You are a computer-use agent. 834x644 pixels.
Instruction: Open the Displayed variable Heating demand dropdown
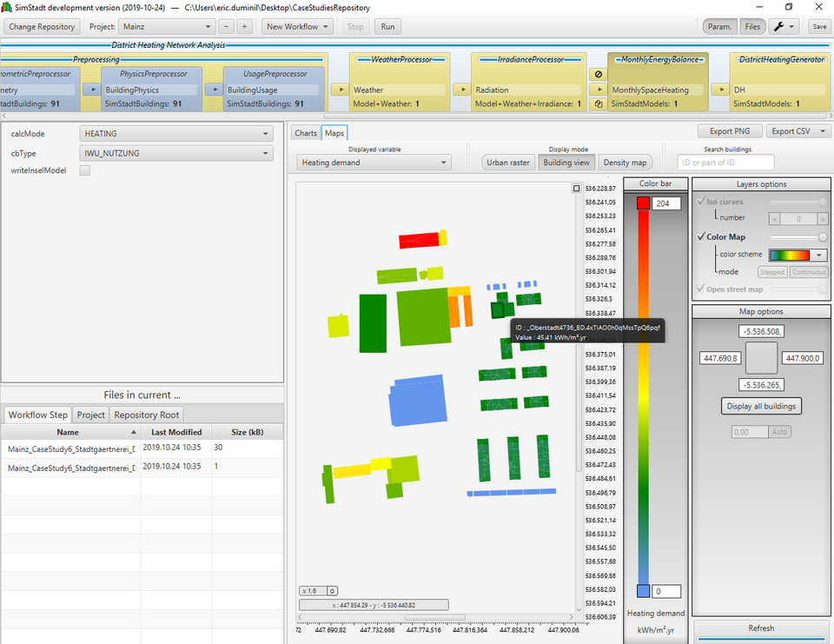373,162
